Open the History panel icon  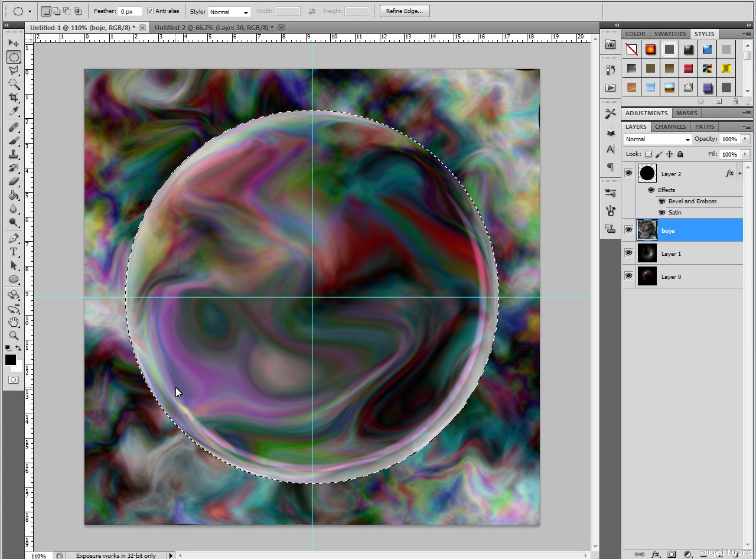610,70
